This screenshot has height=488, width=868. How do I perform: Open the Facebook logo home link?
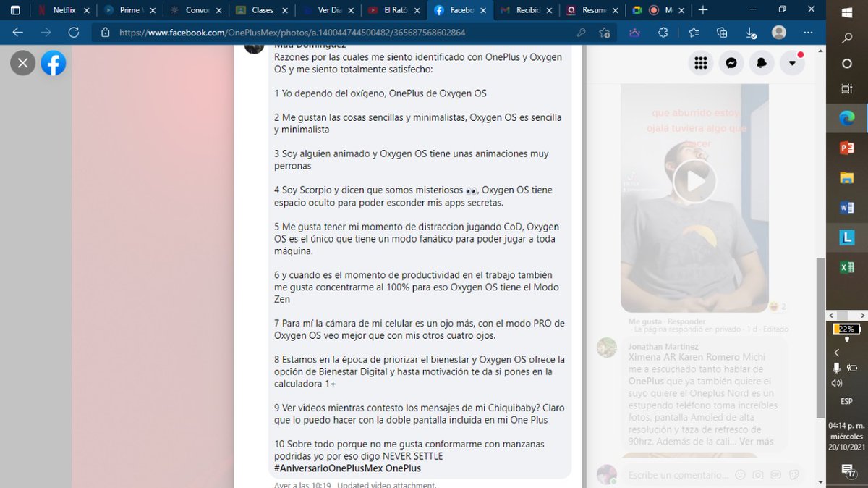click(54, 63)
